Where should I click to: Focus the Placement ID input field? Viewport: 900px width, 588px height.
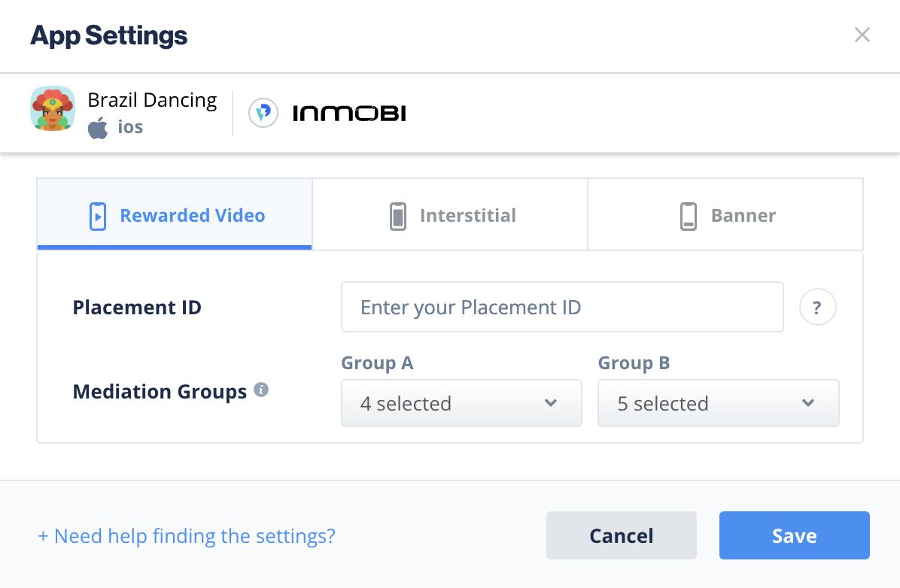(x=563, y=307)
